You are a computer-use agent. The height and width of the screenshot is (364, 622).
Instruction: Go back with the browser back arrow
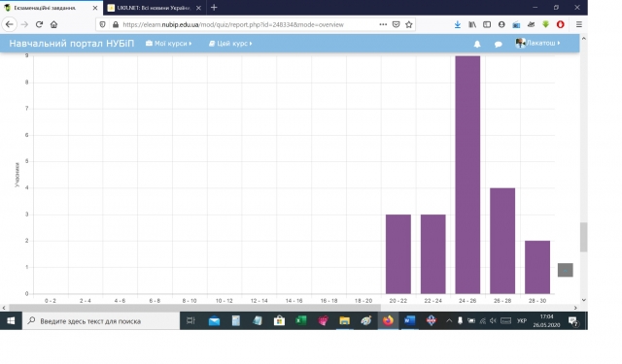click(x=10, y=24)
